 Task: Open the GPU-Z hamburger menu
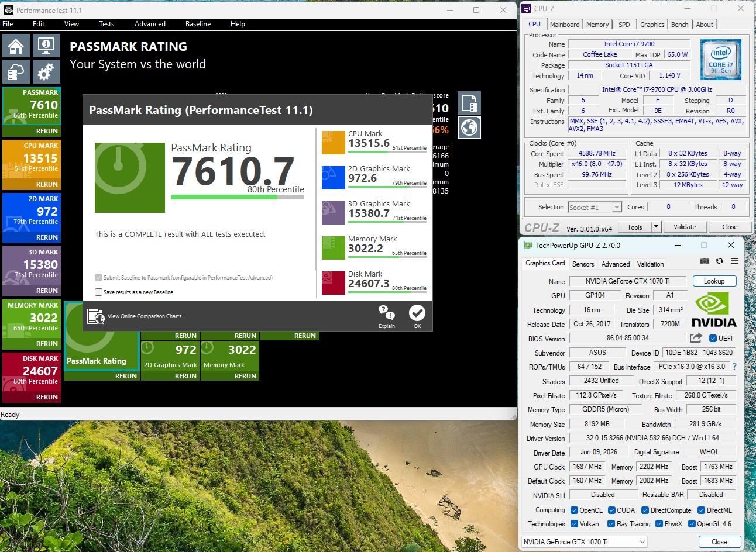pyautogui.click(x=734, y=261)
